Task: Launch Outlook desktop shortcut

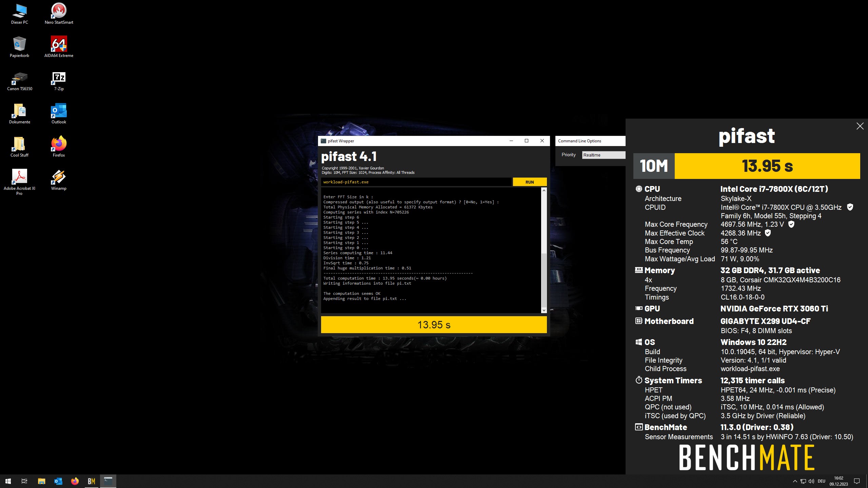Action: [59, 114]
